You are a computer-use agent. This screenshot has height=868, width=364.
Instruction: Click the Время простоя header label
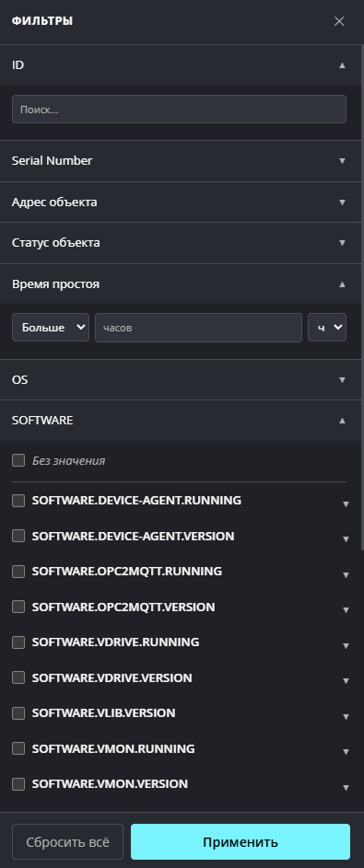coord(55,284)
